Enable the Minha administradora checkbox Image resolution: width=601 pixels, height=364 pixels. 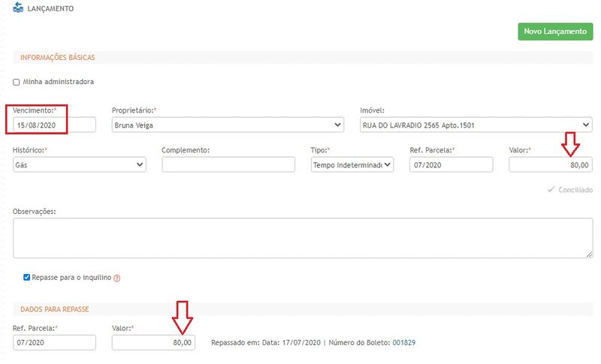17,82
